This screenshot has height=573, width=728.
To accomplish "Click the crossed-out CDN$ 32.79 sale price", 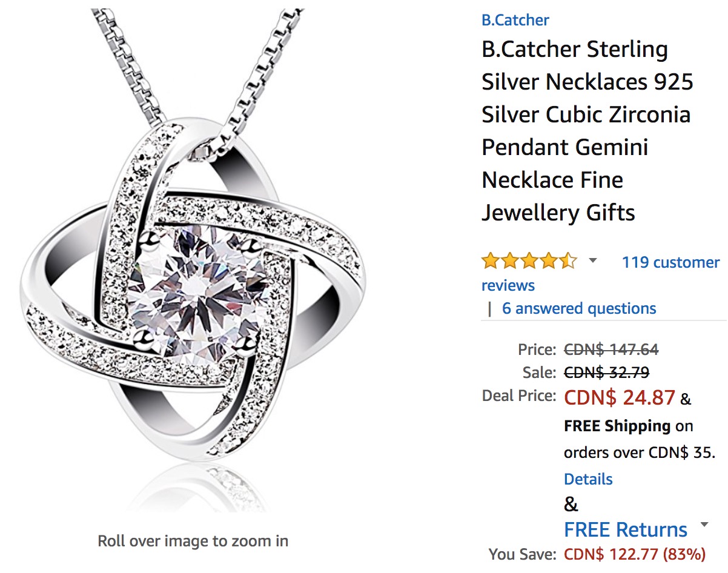I will pyautogui.click(x=606, y=372).
